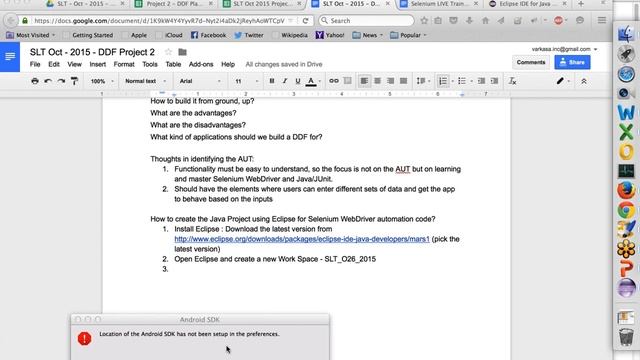Set center text alignment
640x360 pixels.
tap(378, 81)
